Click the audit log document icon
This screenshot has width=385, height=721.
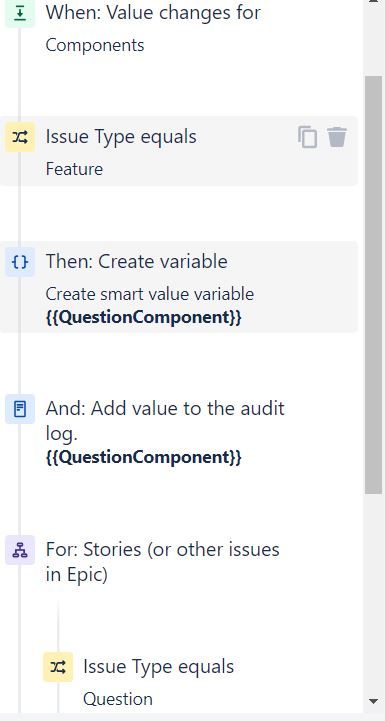click(x=20, y=409)
